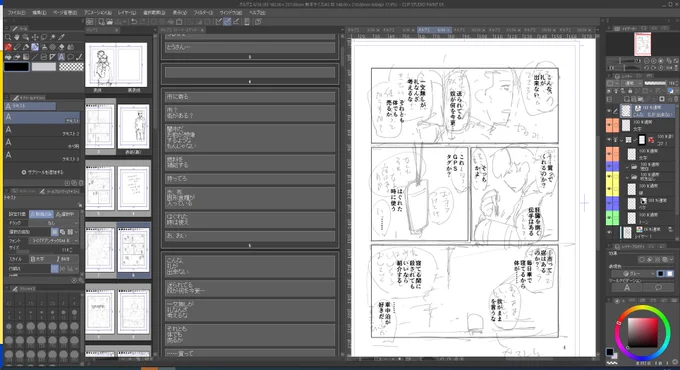Click the Redo arrow in the command bar

click(143, 22)
